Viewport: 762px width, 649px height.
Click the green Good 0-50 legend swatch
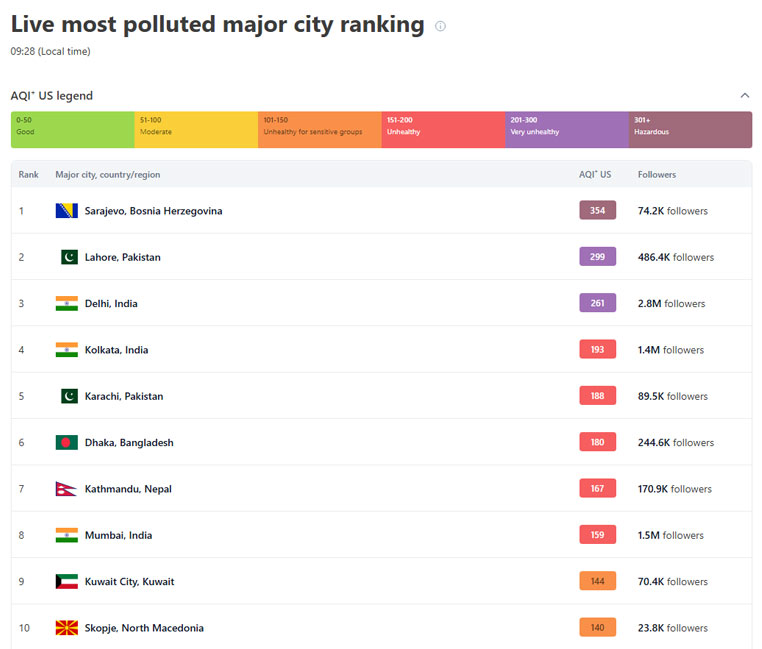pyautogui.click(x=72, y=129)
